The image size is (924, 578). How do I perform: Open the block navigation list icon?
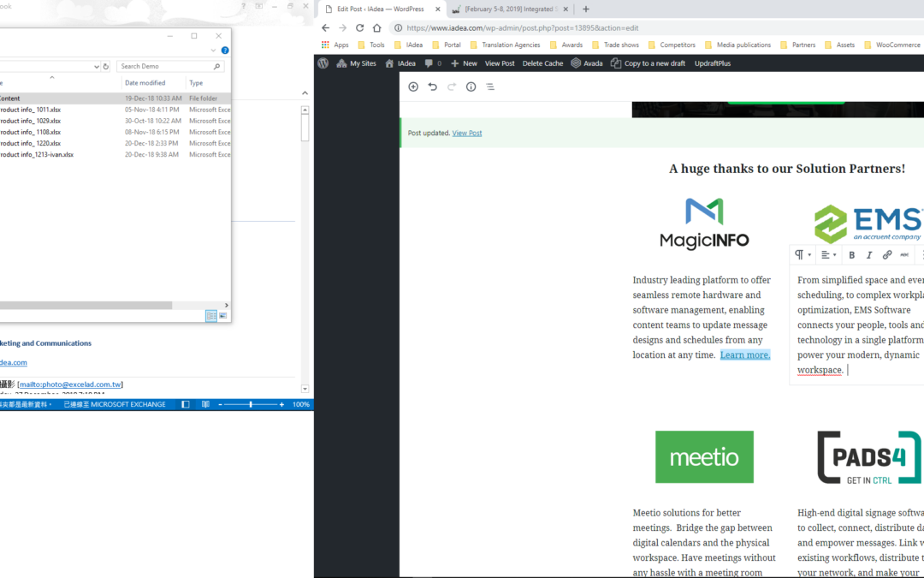(x=489, y=86)
